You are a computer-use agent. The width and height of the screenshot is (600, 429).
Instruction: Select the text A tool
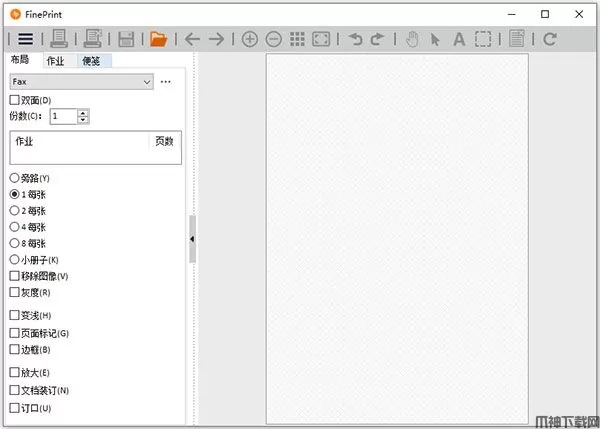click(x=459, y=39)
